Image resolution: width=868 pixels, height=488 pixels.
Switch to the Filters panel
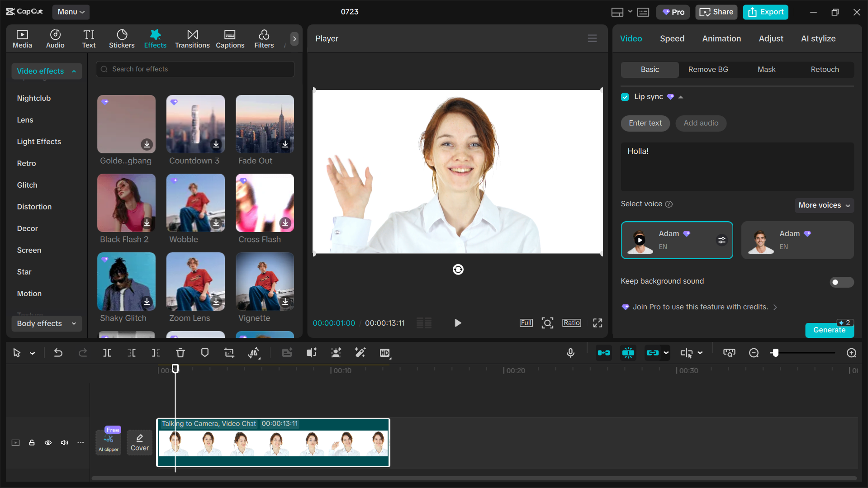coord(264,38)
